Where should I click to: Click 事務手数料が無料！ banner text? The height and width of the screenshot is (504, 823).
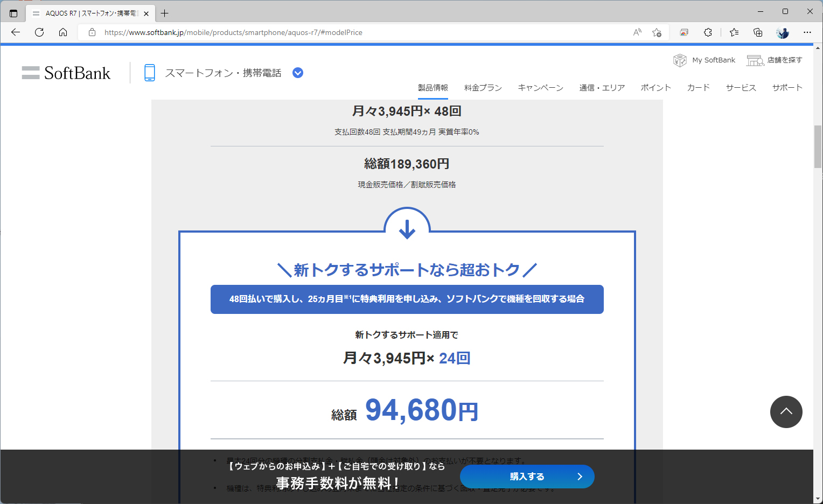point(338,483)
